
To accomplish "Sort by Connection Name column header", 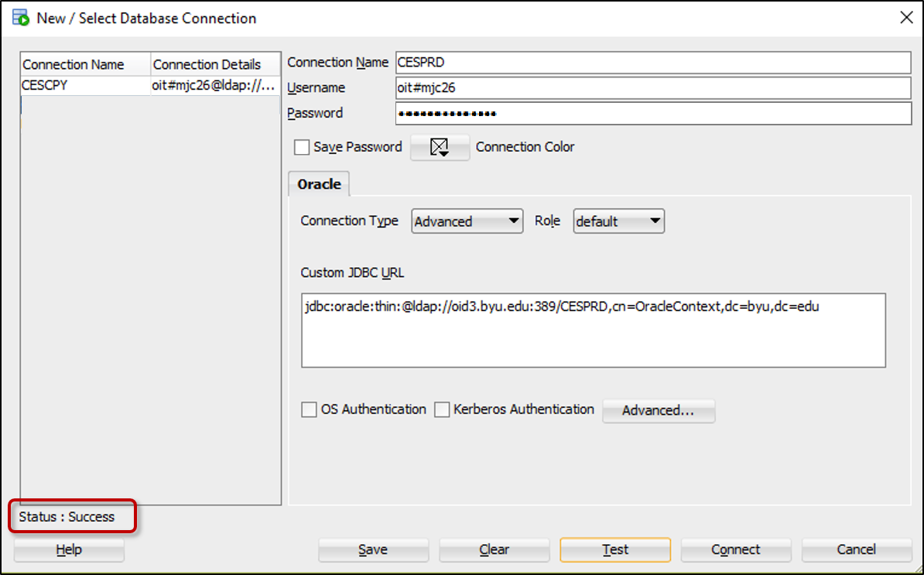I will coord(85,64).
